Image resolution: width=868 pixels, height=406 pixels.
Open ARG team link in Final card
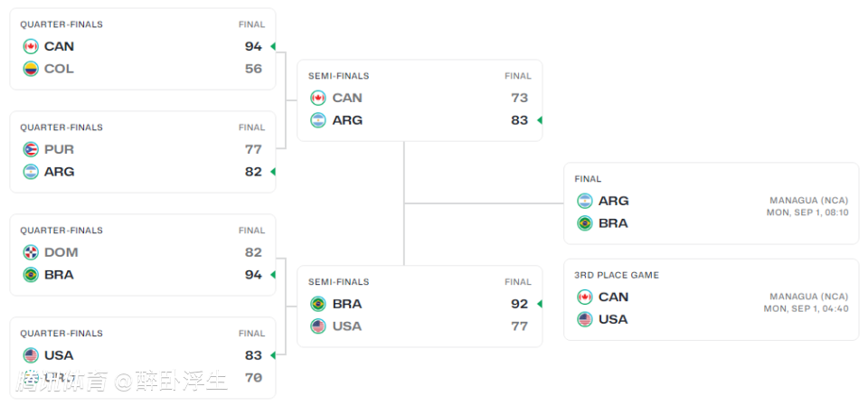click(613, 201)
